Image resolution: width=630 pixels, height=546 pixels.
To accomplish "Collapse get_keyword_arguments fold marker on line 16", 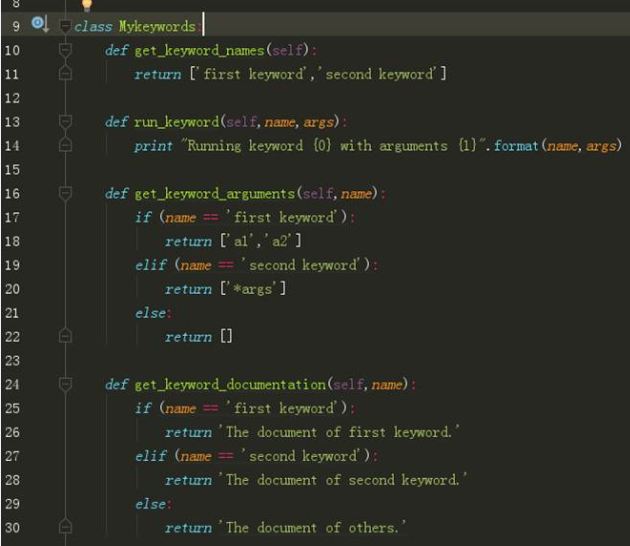I will (65, 193).
